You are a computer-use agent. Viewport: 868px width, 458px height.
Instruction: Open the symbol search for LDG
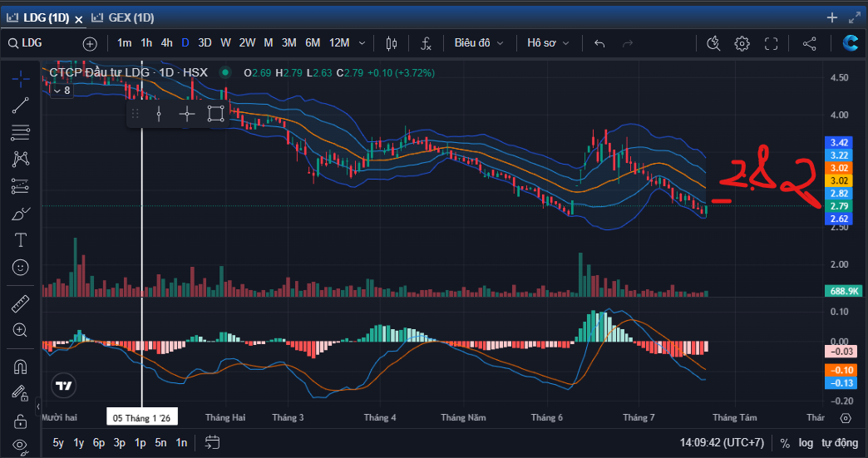tap(26, 43)
